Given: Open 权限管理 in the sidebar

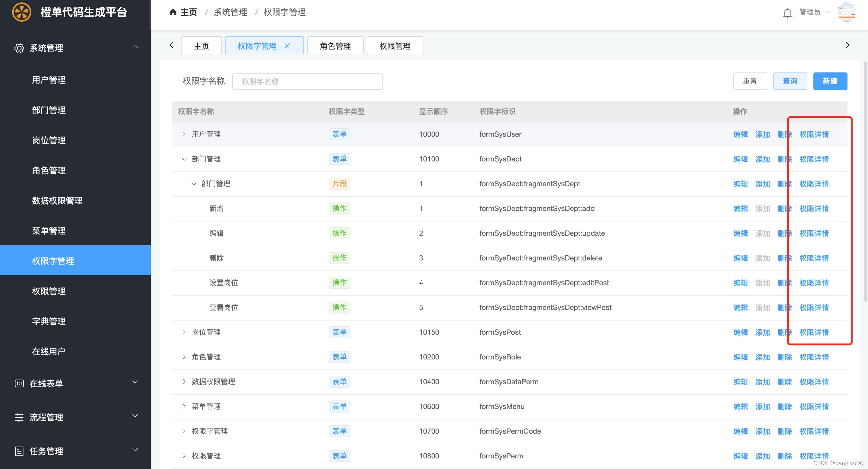Looking at the screenshot, I should tap(75, 291).
